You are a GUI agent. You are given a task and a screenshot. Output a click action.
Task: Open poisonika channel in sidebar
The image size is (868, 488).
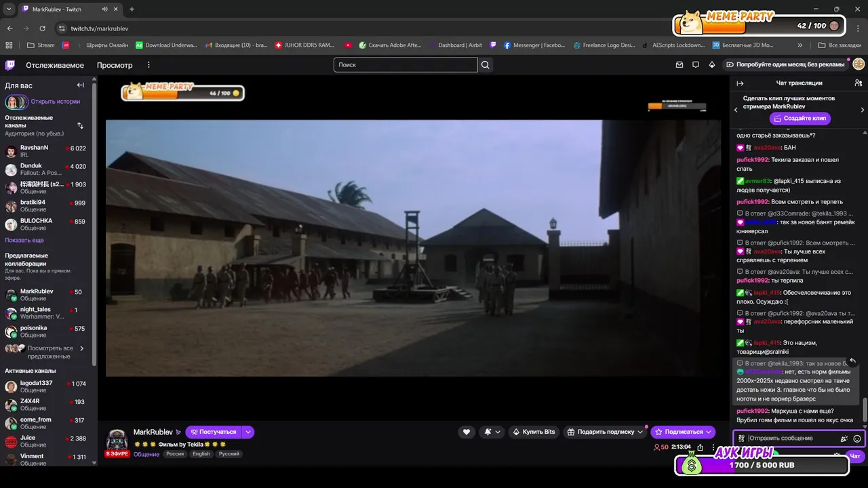[x=46, y=331]
